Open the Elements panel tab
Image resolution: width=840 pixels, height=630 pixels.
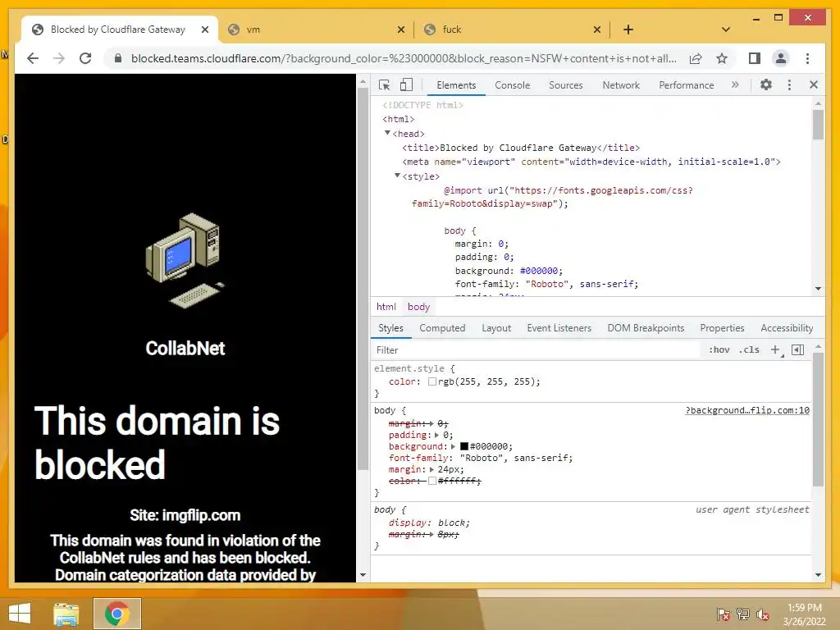[x=456, y=84]
